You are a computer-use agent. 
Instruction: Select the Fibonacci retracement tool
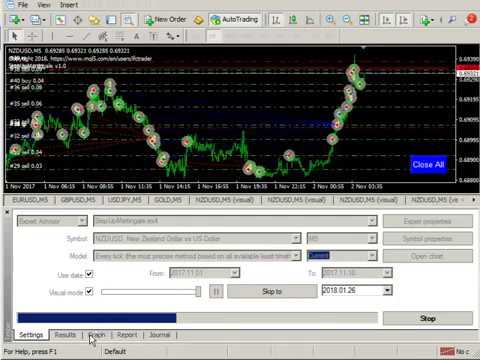(120, 36)
